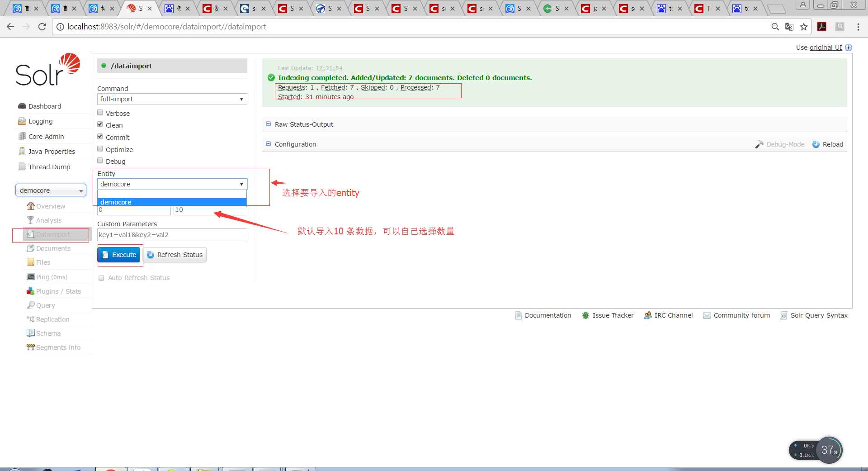The height and width of the screenshot is (471, 868).
Task: Click the Execute button
Action: click(x=119, y=255)
